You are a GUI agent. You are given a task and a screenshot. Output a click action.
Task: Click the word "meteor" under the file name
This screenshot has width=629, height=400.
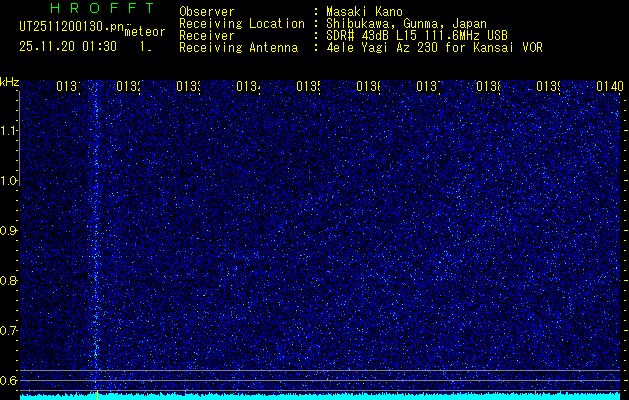pos(145,32)
